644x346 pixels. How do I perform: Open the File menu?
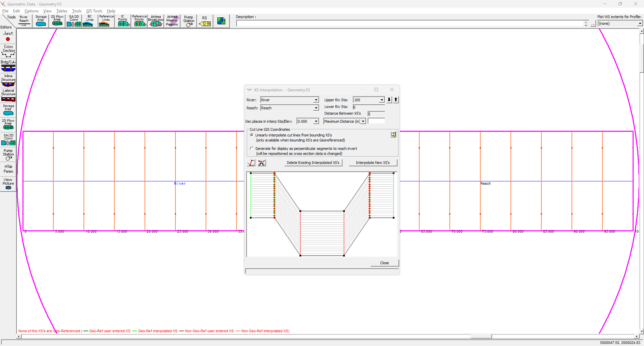click(5, 11)
